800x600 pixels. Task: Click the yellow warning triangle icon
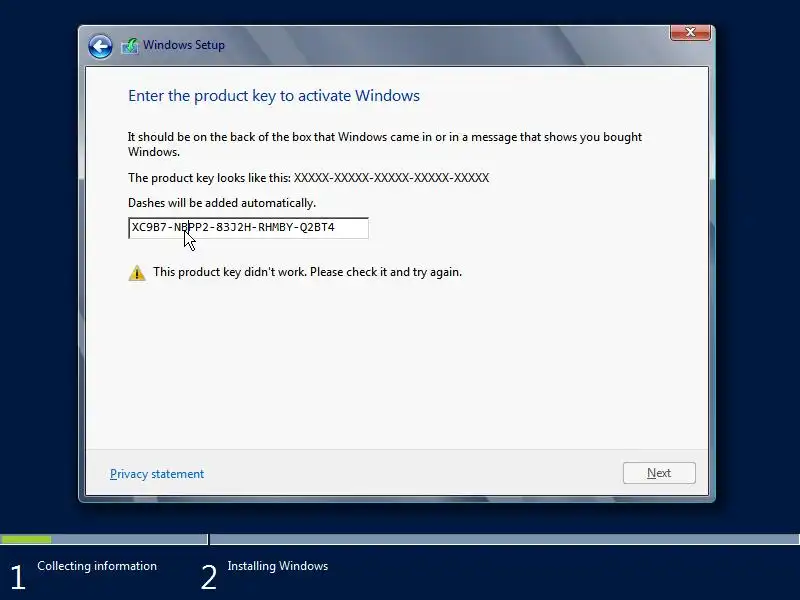137,273
